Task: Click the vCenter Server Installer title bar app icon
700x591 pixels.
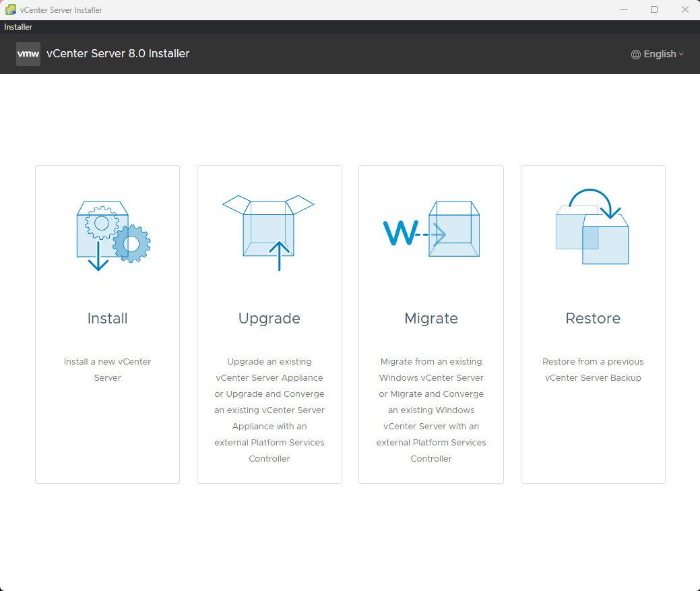Action: [x=11, y=9]
